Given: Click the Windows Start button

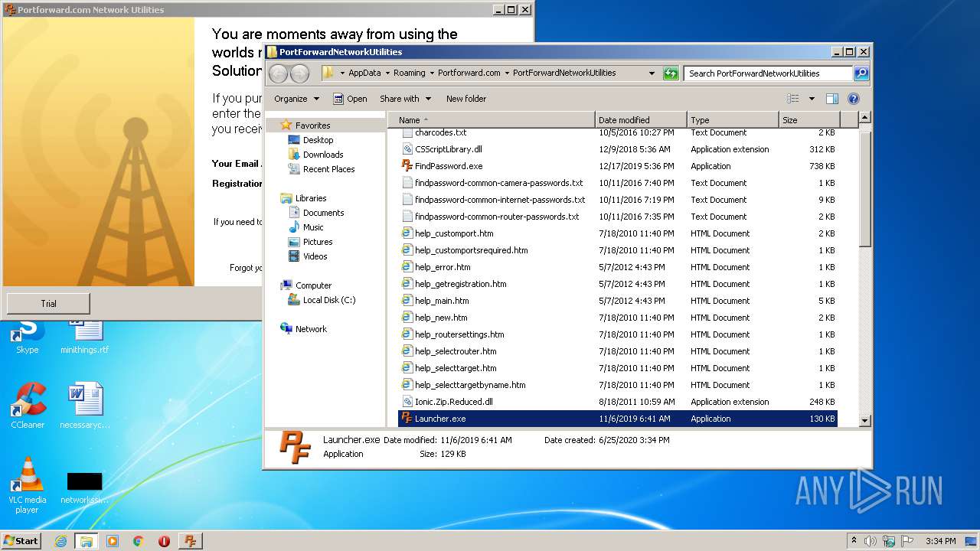Looking at the screenshot, I should (x=21, y=541).
